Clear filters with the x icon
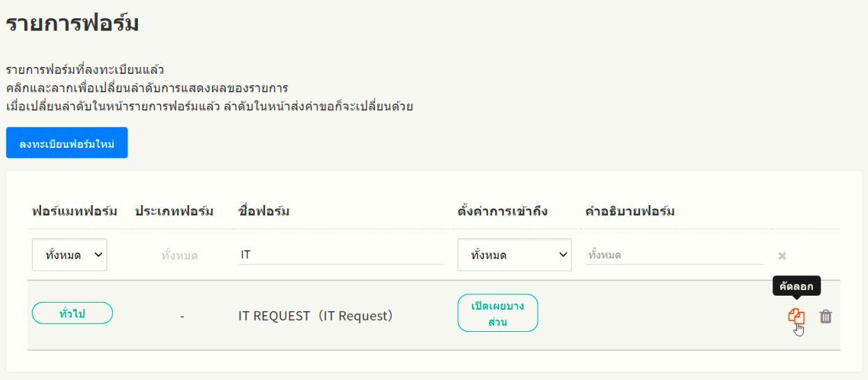 pos(782,256)
